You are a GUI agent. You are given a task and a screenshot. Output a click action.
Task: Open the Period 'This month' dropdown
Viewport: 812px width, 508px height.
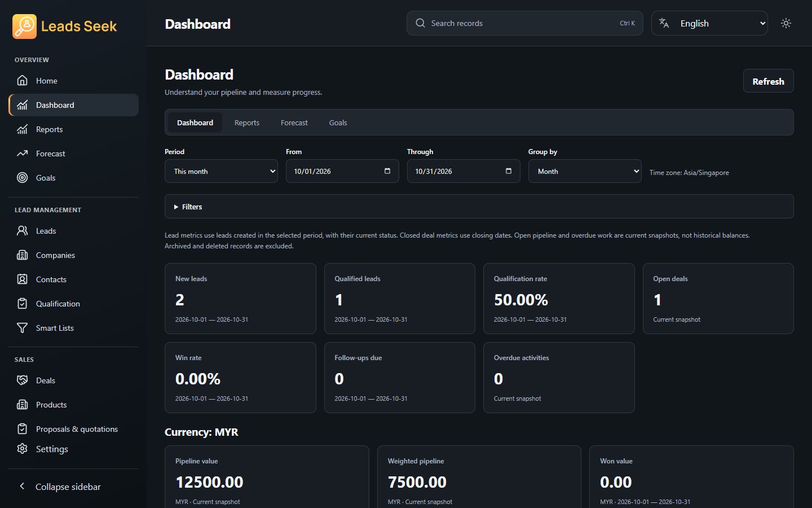pos(221,171)
